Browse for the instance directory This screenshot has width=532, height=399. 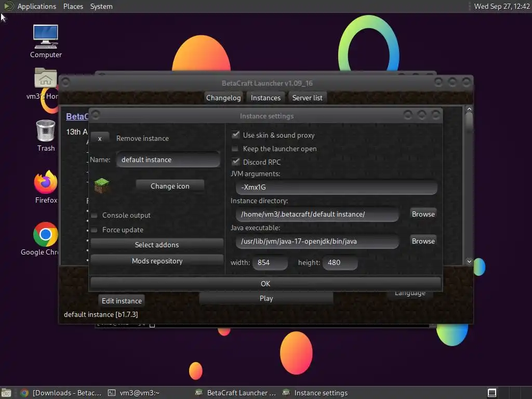[x=423, y=214]
